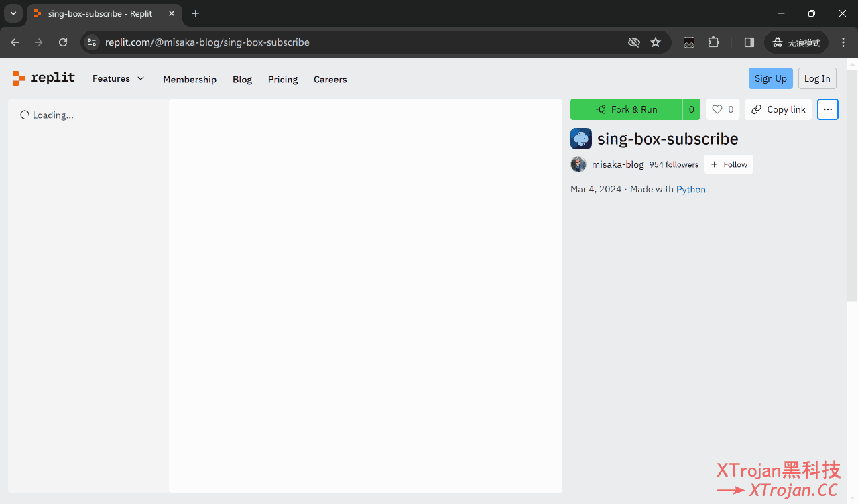This screenshot has height=504, width=858.
Task: Open Chrome's three-dot menu
Action: point(843,42)
